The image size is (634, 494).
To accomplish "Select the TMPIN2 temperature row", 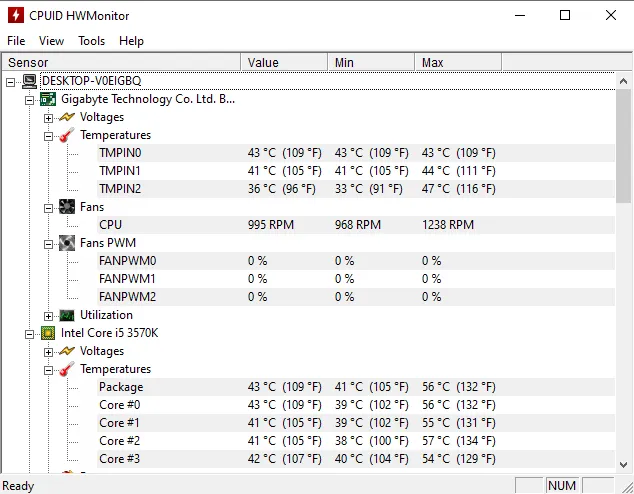I will click(356, 189).
